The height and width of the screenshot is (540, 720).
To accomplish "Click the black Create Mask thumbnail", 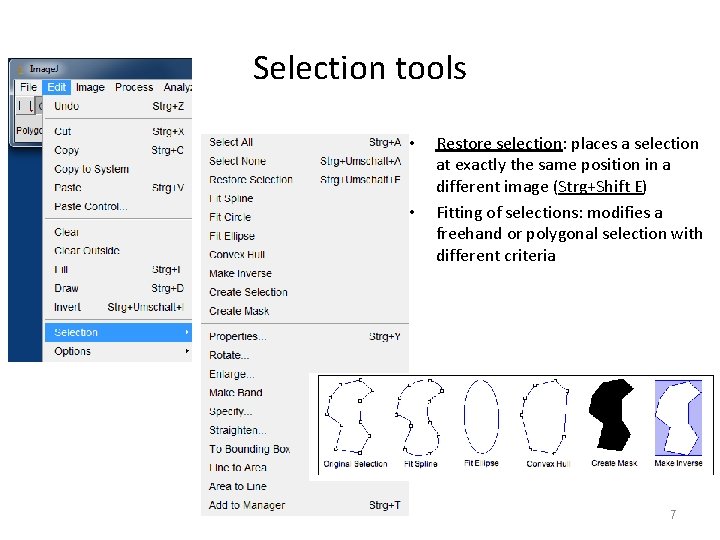I will coord(612,414).
